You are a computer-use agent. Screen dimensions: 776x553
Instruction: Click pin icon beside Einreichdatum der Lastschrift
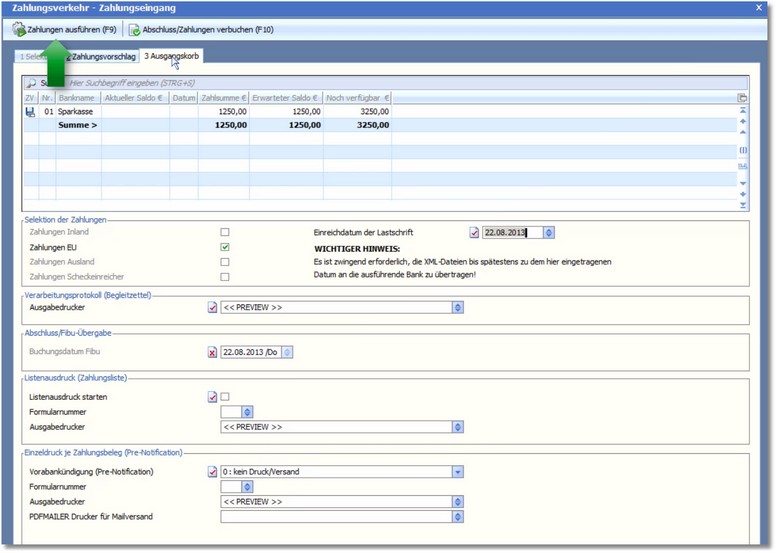point(475,232)
